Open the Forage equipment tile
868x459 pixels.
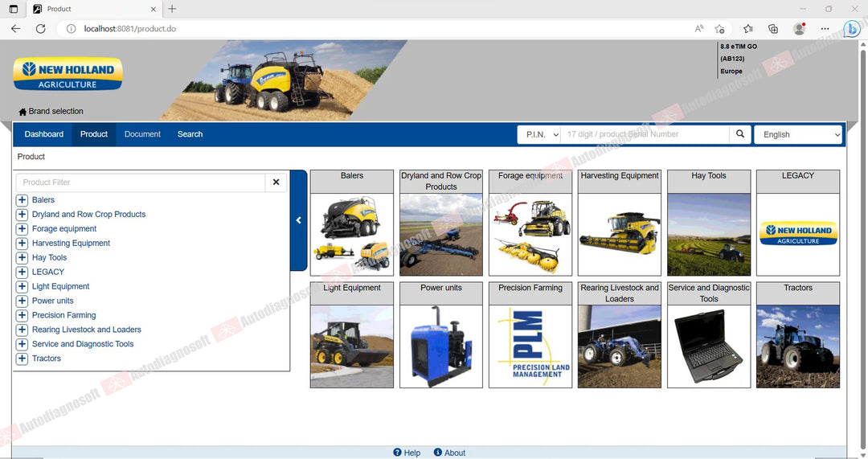[x=530, y=223]
